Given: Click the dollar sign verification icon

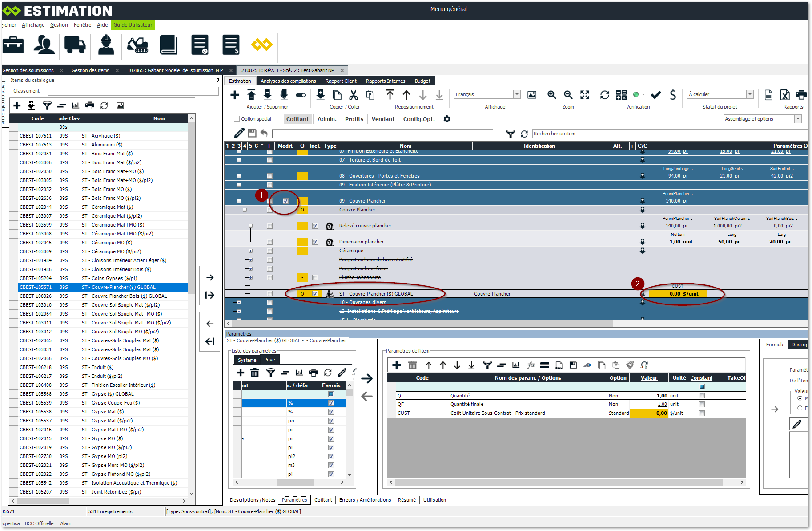Looking at the screenshot, I should click(673, 95).
